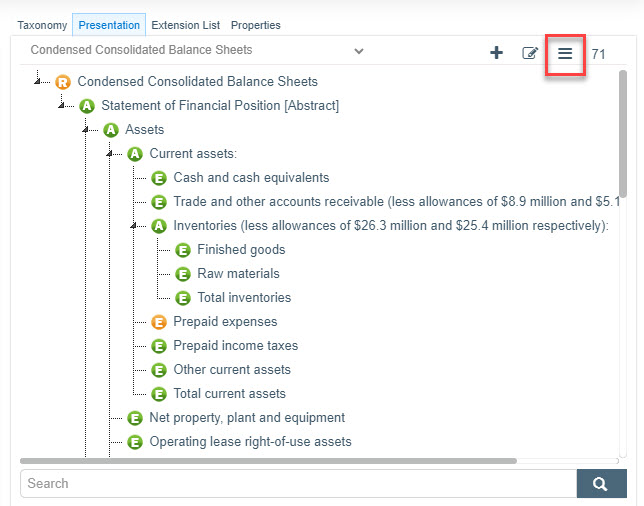The height and width of the screenshot is (506, 644).
Task: Click orange R icon for Condensed Consolidated Balance Sheets
Action: [63, 82]
